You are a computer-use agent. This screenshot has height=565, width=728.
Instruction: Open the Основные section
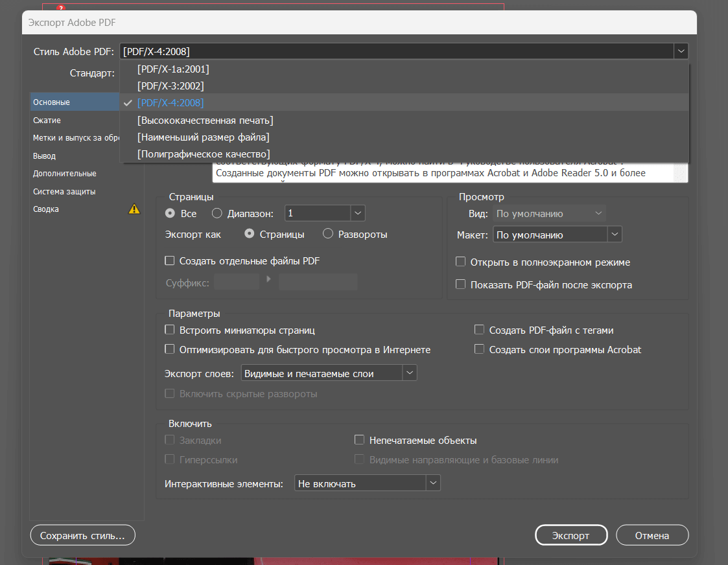[x=75, y=102]
